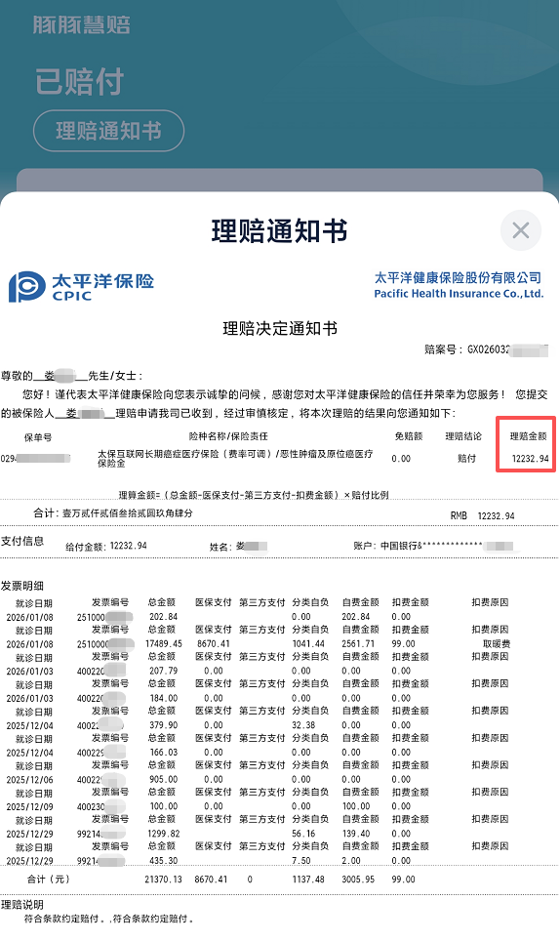Click the 合计 row 自费金额 total 3005.95
Image resolution: width=560 pixels, height=941 pixels.
click(x=358, y=879)
